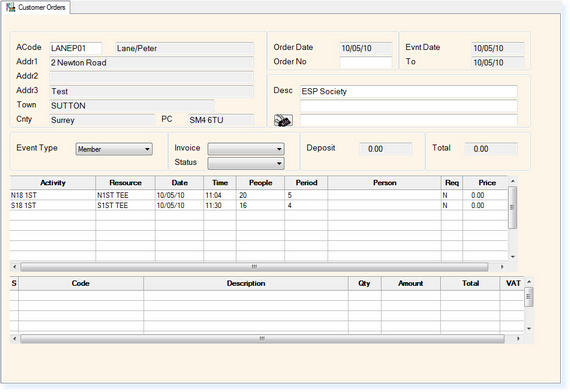Image resolution: width=570 pixels, height=392 pixels.
Task: Click the Activity column header
Action: pos(53,183)
